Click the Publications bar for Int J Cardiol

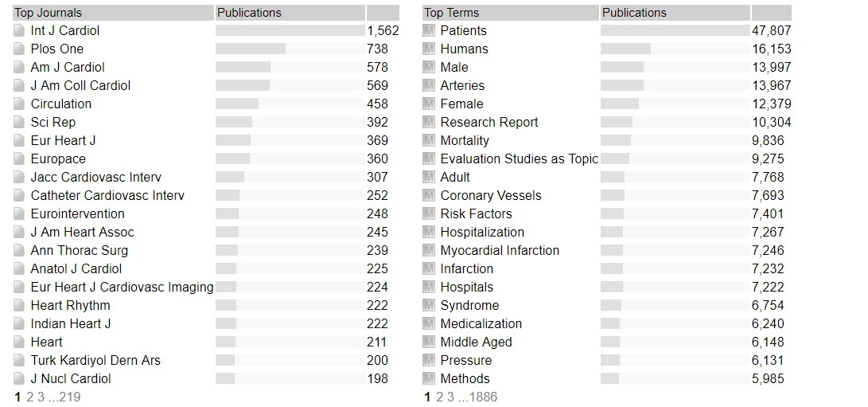(x=290, y=31)
